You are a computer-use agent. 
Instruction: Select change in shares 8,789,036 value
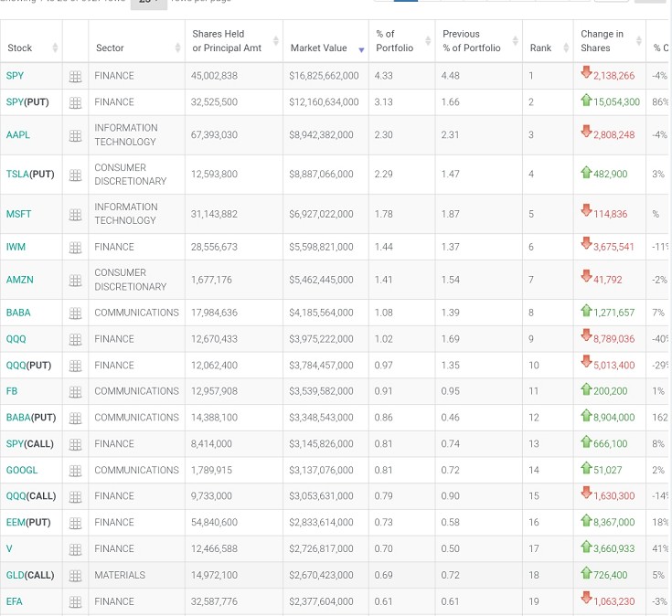[613, 339]
